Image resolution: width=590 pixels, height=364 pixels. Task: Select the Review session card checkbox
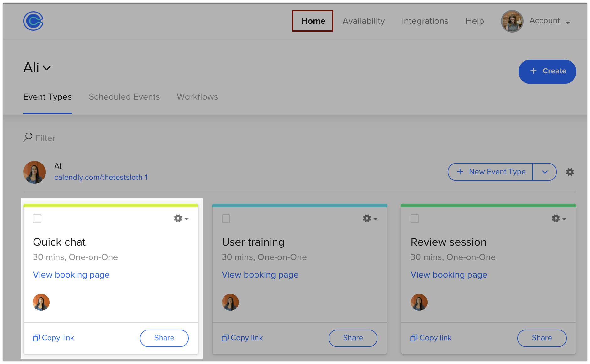point(414,219)
